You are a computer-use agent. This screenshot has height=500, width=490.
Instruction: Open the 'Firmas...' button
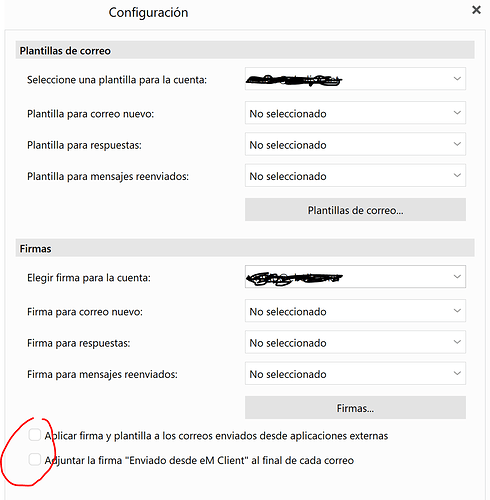(x=355, y=408)
